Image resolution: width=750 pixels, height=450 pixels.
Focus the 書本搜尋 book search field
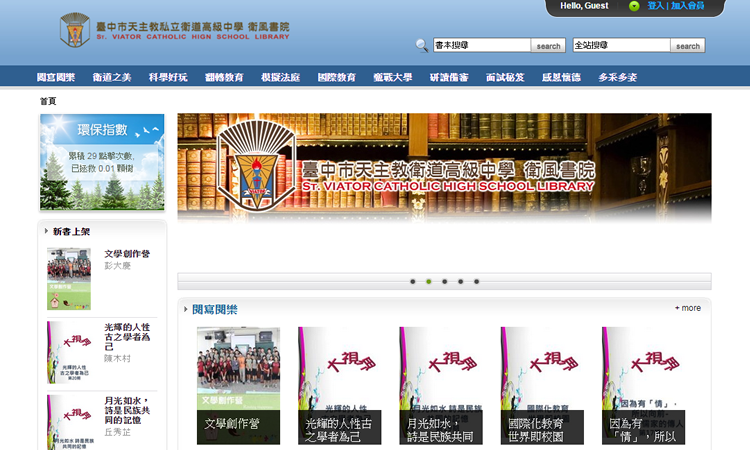coord(482,45)
